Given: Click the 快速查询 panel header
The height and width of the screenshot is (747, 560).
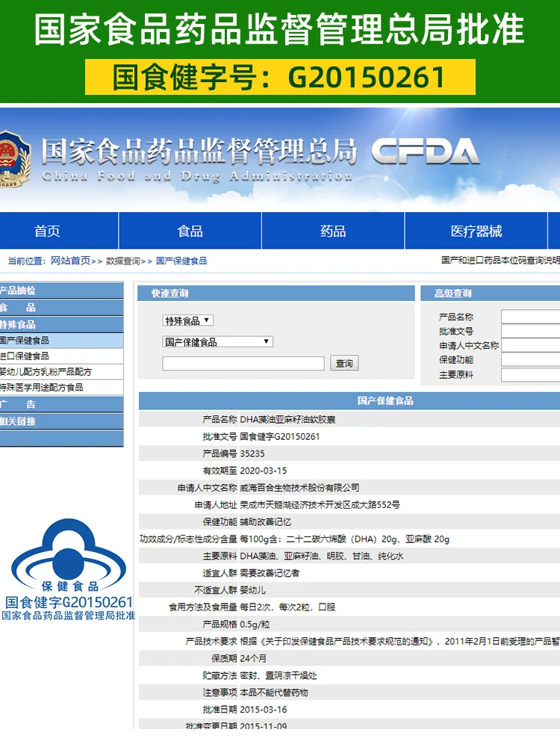Looking at the screenshot, I should point(276,294).
